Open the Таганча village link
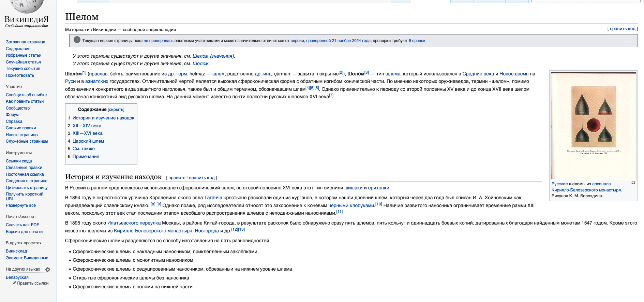This screenshot has height=302, width=644. point(213,198)
